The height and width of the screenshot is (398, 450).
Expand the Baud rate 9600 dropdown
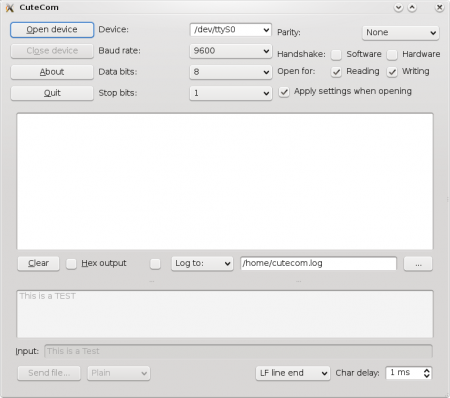(231, 51)
